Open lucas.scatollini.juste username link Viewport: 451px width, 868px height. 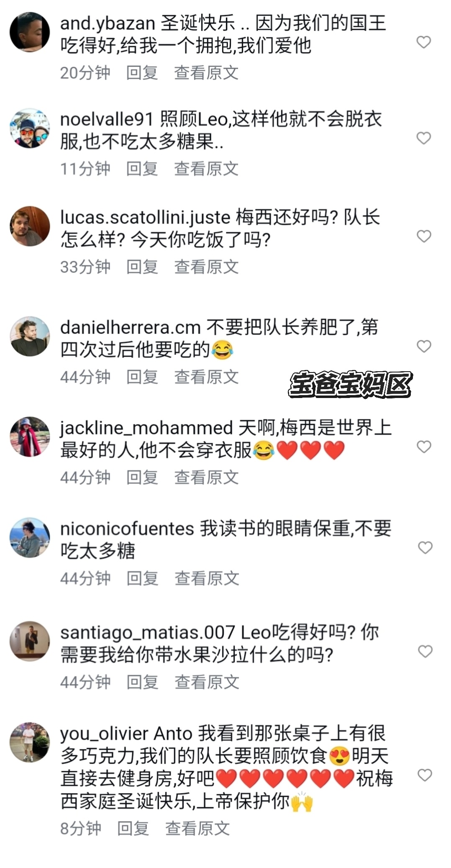tap(145, 217)
